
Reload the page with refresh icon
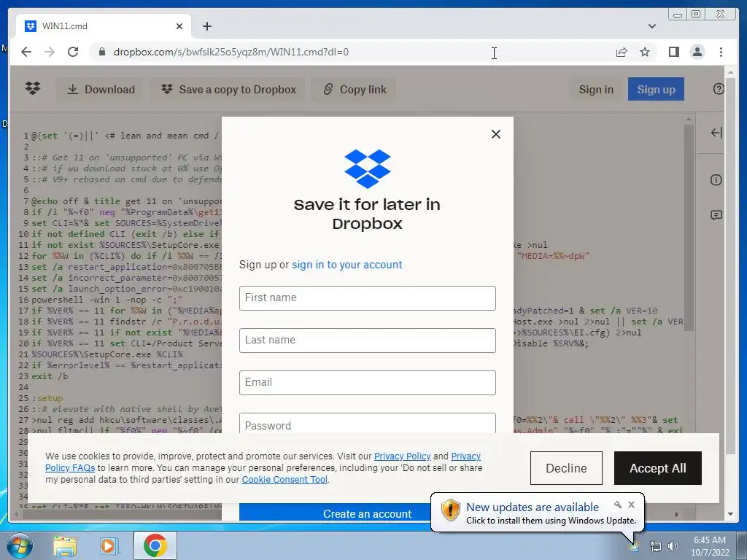pos(73,52)
